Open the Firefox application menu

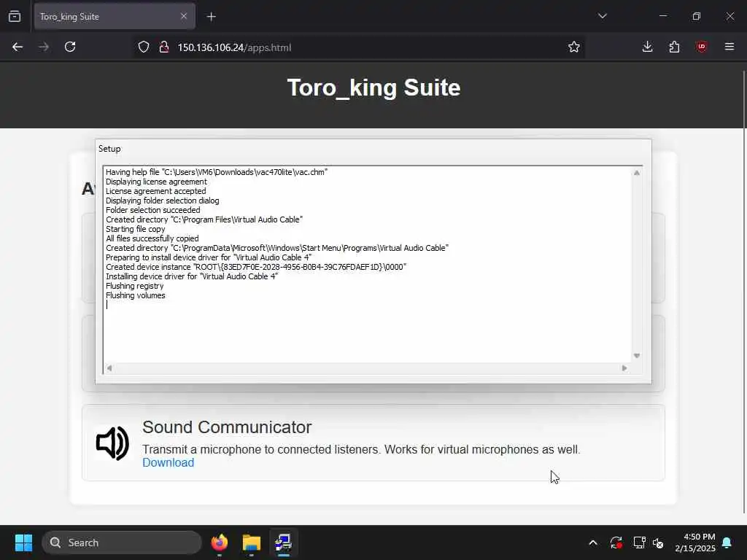[729, 47]
